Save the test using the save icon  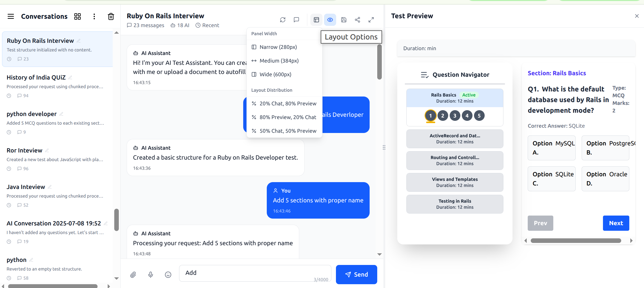click(x=344, y=20)
